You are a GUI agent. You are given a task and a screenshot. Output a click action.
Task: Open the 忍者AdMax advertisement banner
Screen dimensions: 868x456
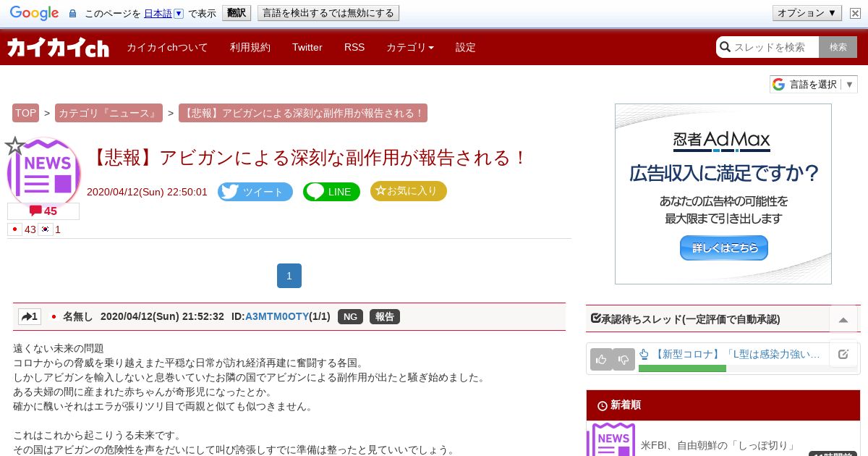(x=723, y=194)
